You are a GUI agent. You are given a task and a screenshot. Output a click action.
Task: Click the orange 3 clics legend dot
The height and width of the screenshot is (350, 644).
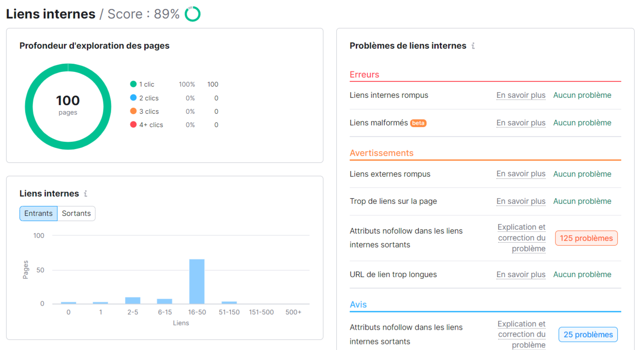click(133, 111)
